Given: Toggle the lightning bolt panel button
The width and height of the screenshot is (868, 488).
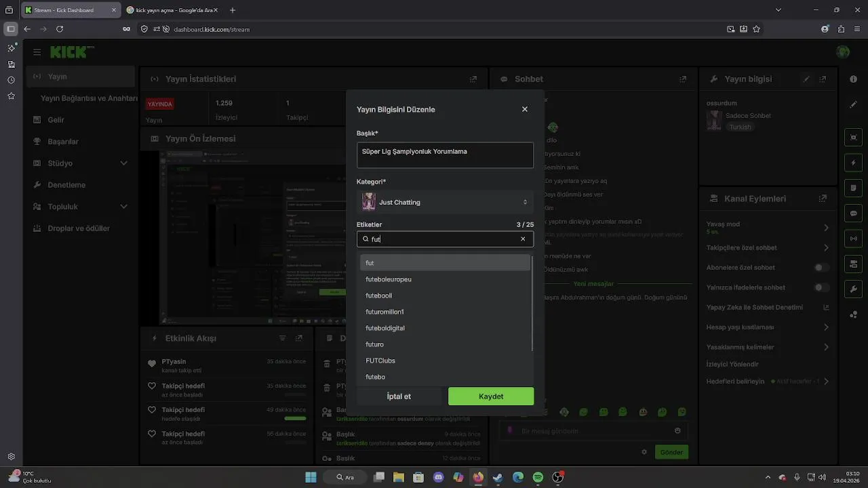Looking at the screenshot, I should pos(853,163).
